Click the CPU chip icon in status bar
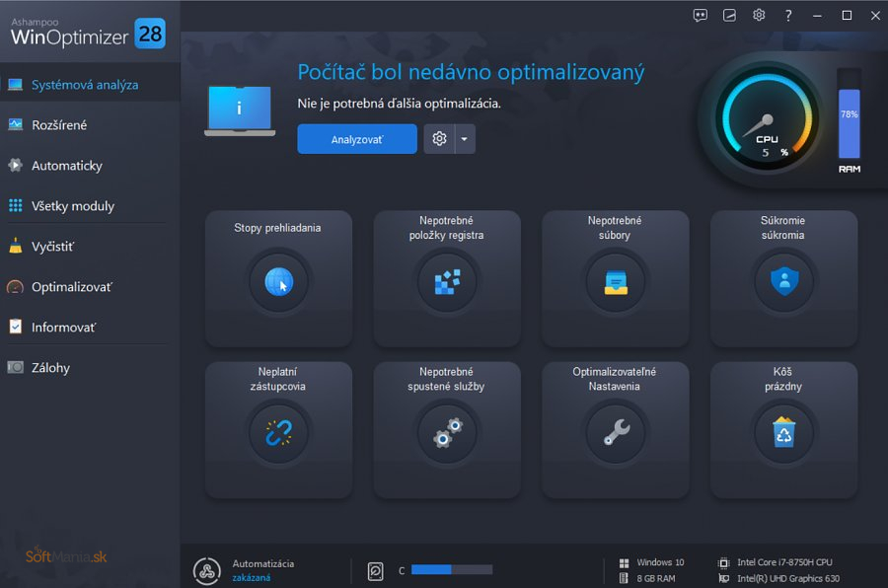This screenshot has width=888, height=588. [x=723, y=563]
